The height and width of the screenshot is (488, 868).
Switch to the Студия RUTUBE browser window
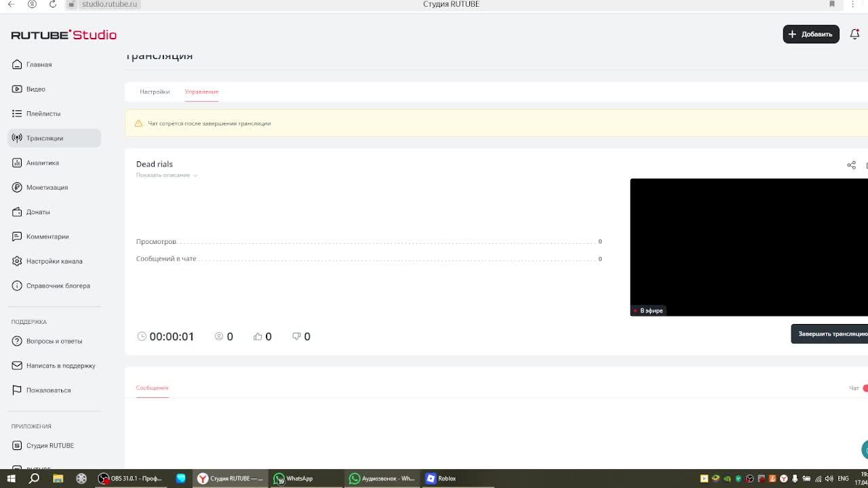tap(231, 479)
